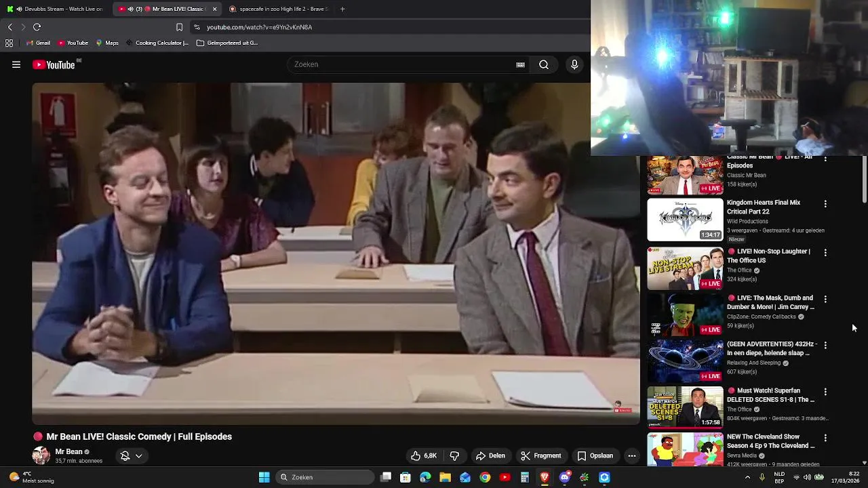This screenshot has height=488, width=868.
Task: Open Superfan Deleted Scenes thumbnail
Action: (x=685, y=408)
